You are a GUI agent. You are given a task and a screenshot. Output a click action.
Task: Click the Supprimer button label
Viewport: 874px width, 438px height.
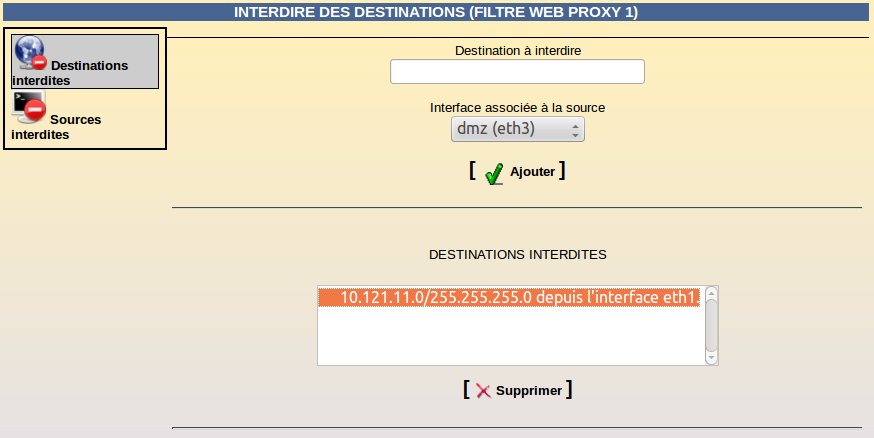(529, 391)
